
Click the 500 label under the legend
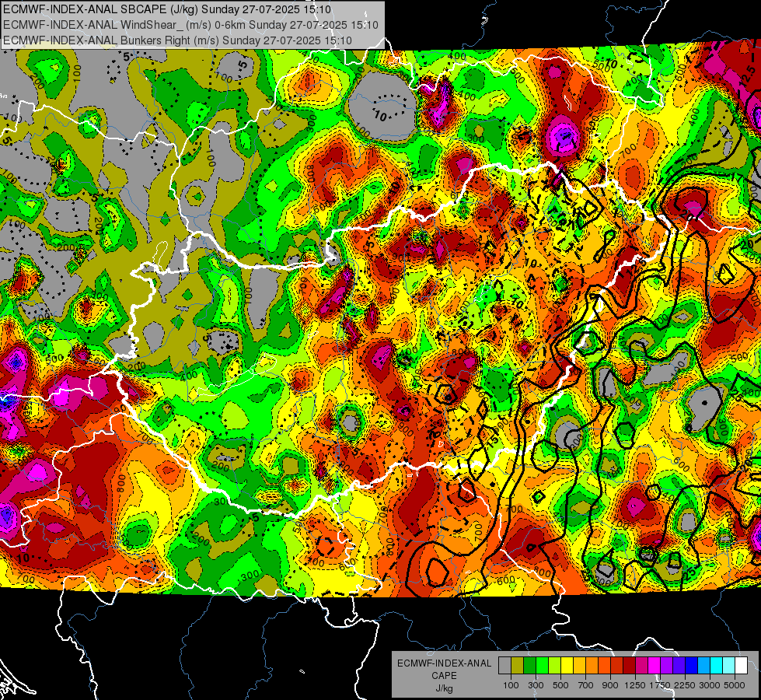(560, 686)
